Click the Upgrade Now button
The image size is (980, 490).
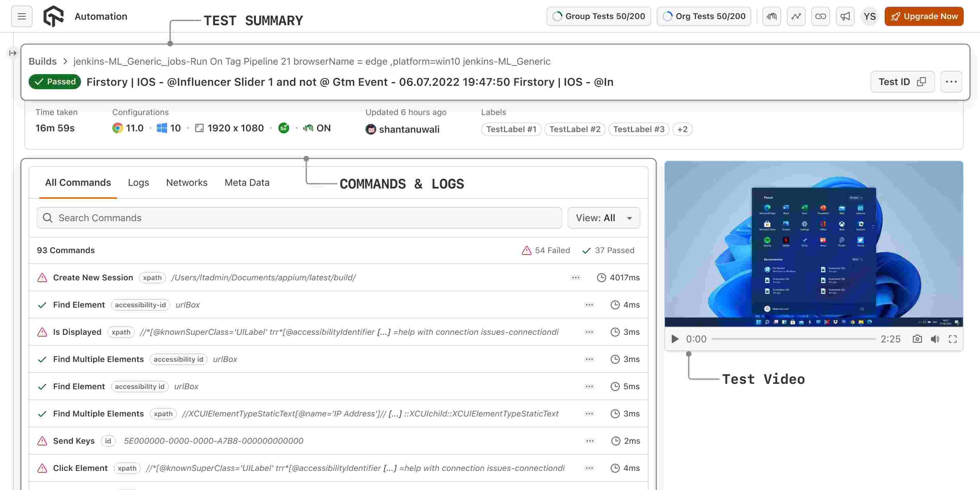(924, 16)
